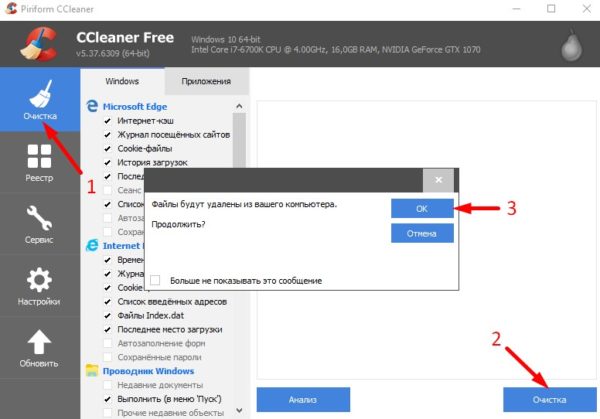
Task: Click the Анализ button
Action: pos(303,399)
